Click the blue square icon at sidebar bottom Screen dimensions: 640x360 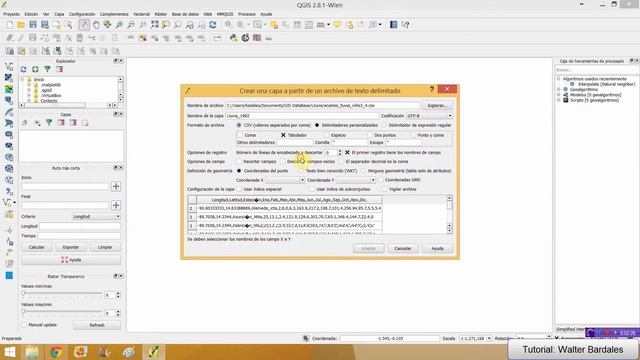click(x=9, y=276)
